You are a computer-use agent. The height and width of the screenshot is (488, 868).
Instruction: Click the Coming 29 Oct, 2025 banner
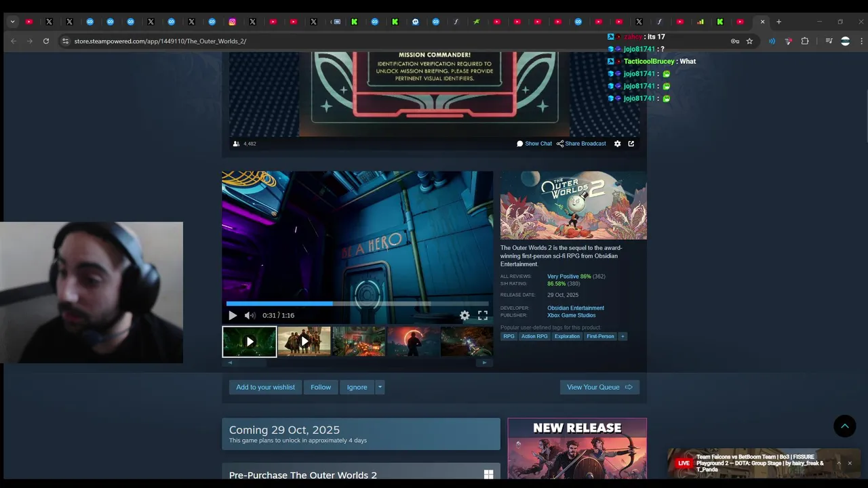coord(361,434)
